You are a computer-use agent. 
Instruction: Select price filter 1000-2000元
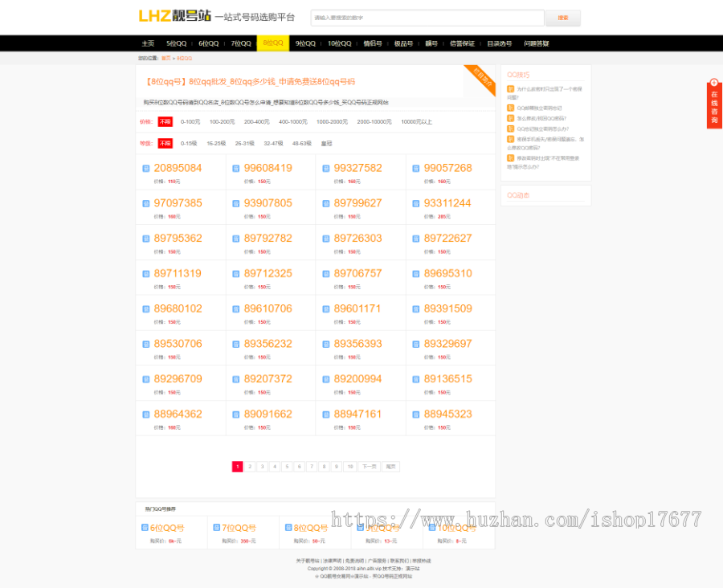point(332,122)
